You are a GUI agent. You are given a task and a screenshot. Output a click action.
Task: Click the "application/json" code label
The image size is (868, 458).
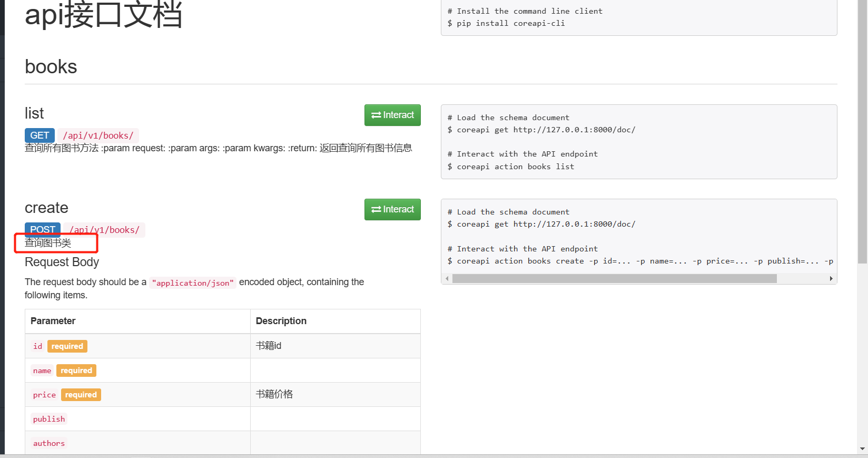pos(193,283)
